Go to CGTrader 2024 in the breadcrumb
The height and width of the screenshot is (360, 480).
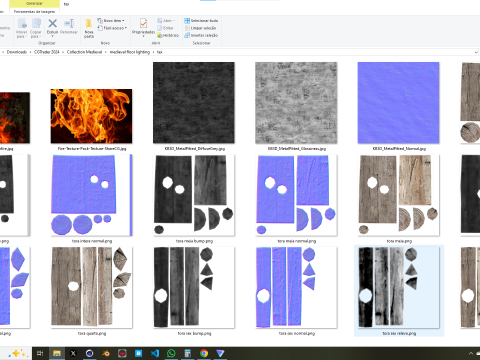(47, 52)
